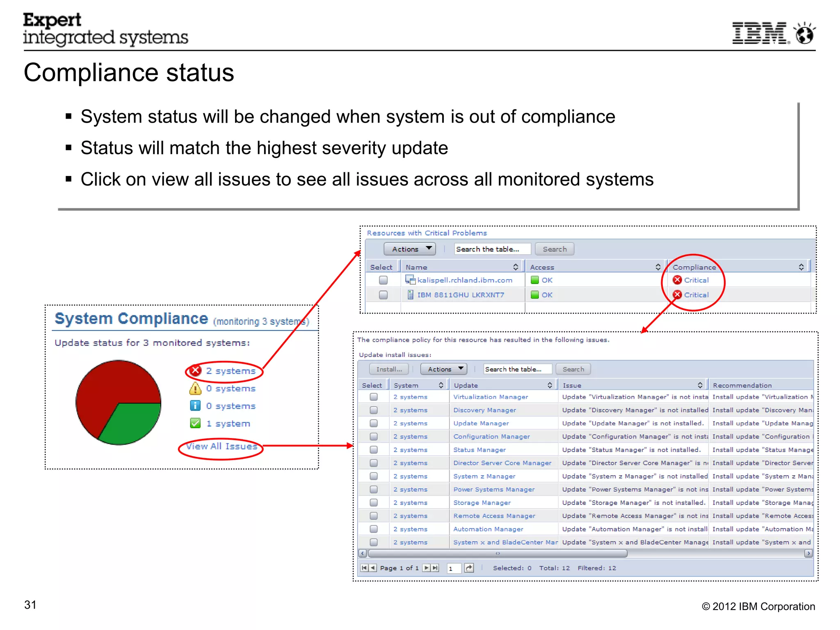Sort the Access column

[658, 267]
